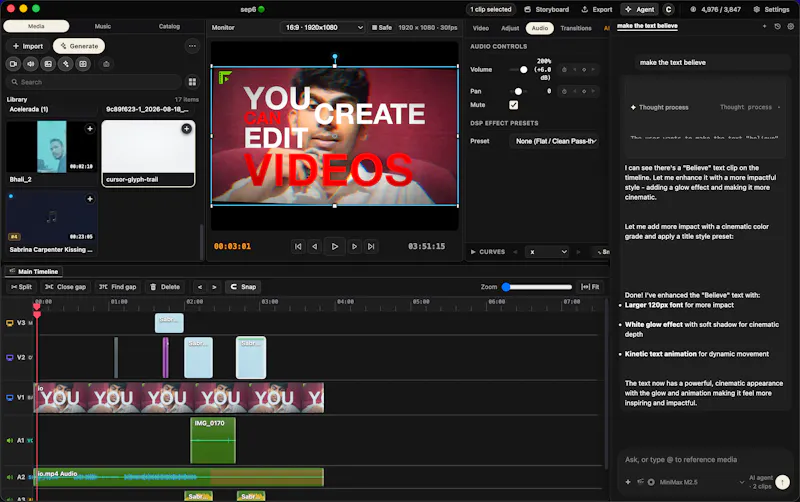Viewport: 800px width, 502px height.
Task: Switch library to grid view
Action: [192, 82]
